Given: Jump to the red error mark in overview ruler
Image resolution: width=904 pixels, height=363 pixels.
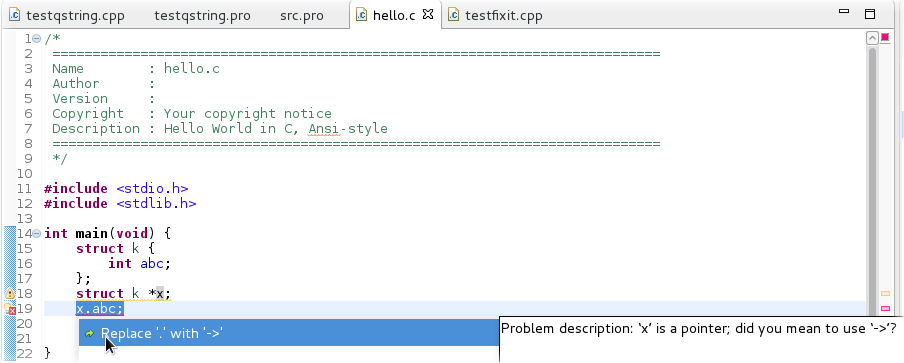Looking at the screenshot, I should [x=886, y=309].
